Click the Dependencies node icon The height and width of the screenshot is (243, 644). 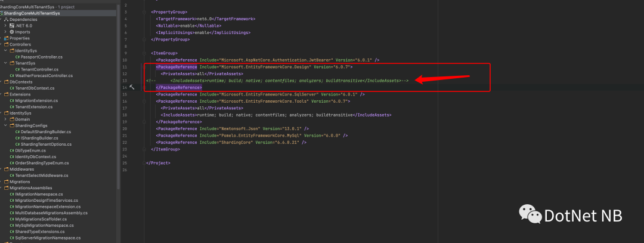tap(6, 19)
